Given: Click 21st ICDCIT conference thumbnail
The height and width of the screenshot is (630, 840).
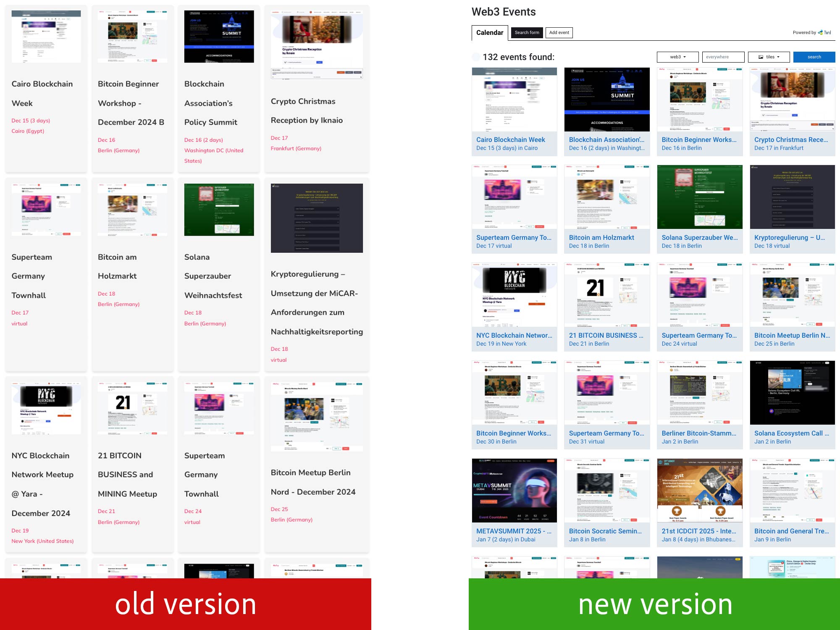Looking at the screenshot, I should 700,491.
